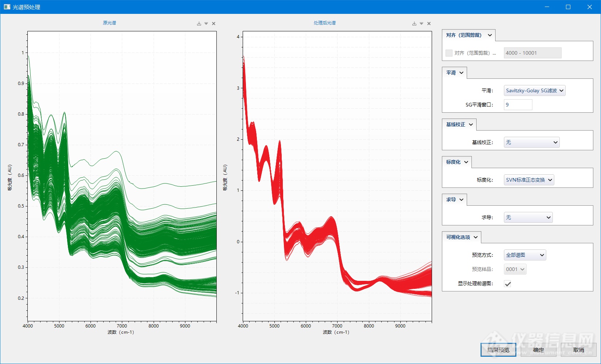Click the SG平滑窗口 input field

click(518, 105)
